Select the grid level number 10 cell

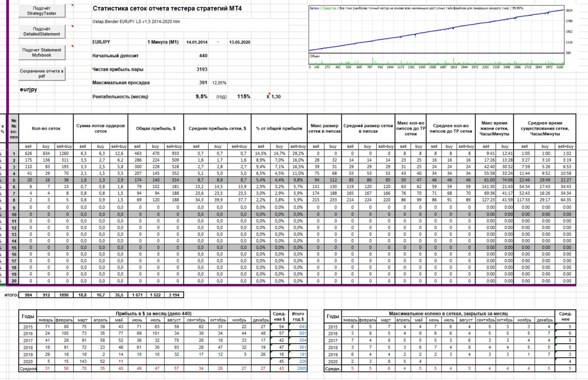[x=14, y=214]
